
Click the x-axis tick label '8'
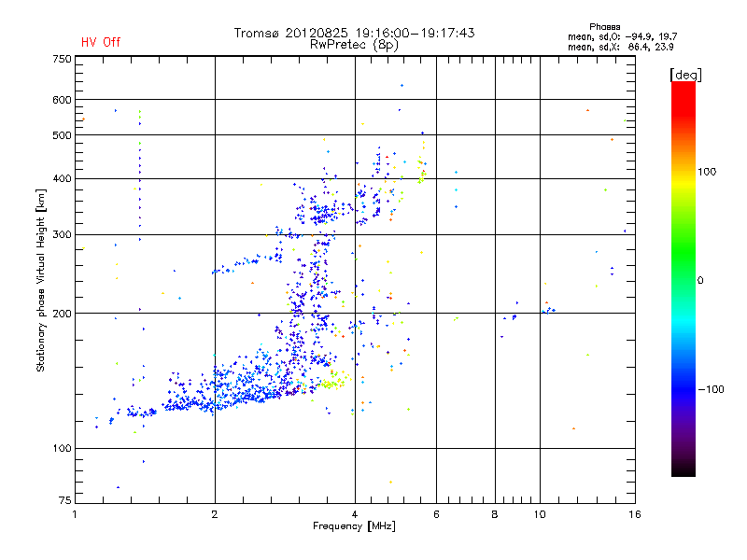point(495,514)
